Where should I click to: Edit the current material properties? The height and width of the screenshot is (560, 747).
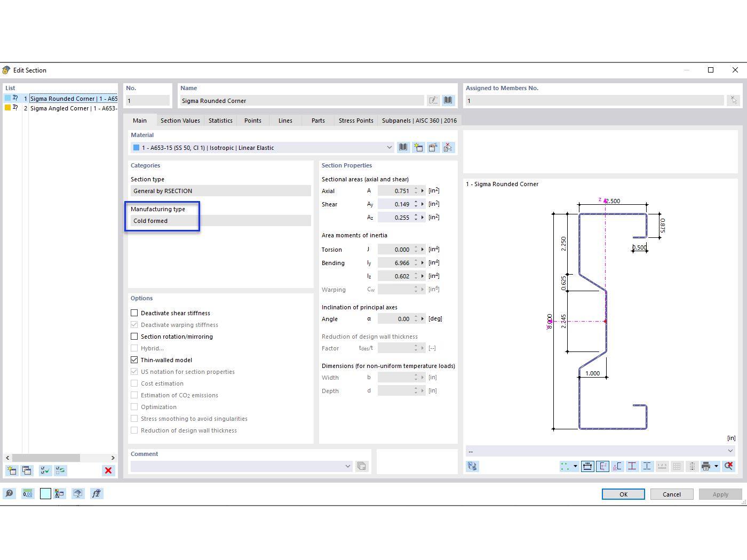click(433, 147)
